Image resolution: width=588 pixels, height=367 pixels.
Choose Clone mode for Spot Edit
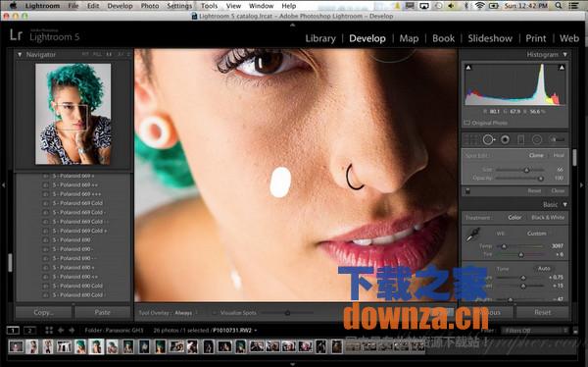coord(536,155)
